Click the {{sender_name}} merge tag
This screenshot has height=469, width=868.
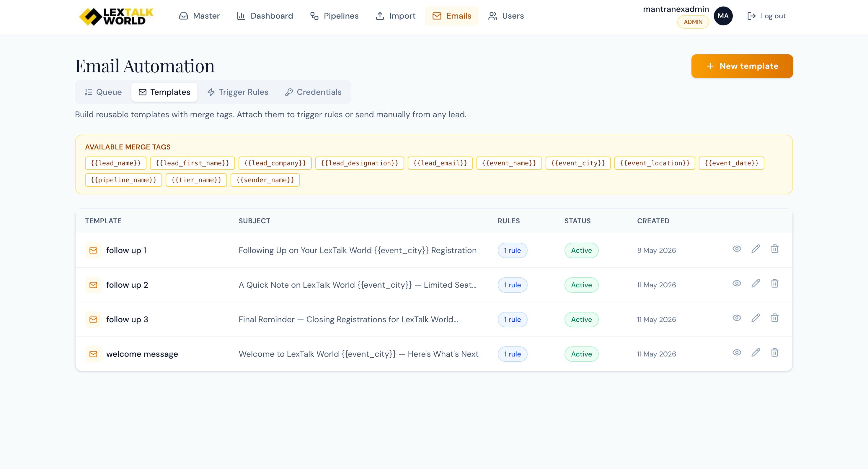tap(265, 180)
